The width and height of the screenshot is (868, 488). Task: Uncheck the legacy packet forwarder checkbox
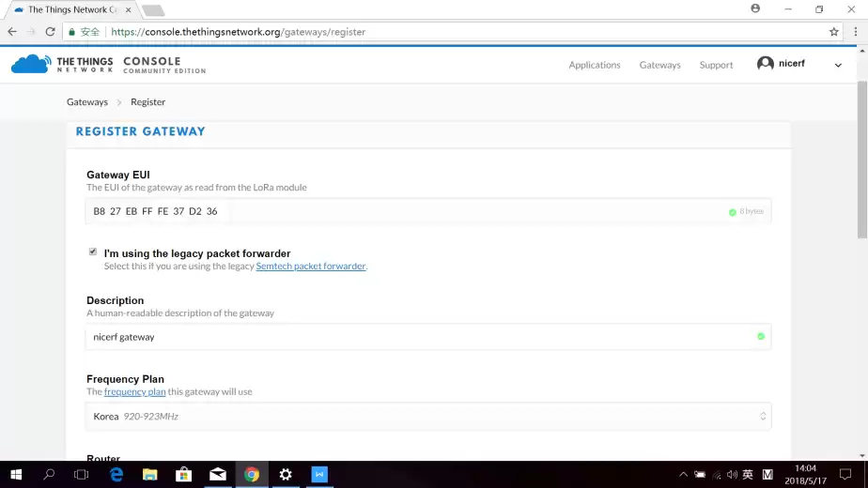pyautogui.click(x=92, y=252)
